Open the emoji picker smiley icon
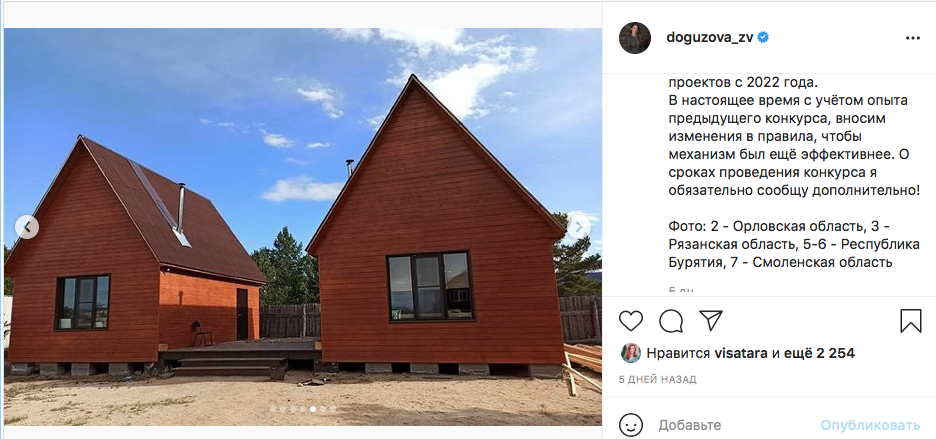 tap(631, 425)
